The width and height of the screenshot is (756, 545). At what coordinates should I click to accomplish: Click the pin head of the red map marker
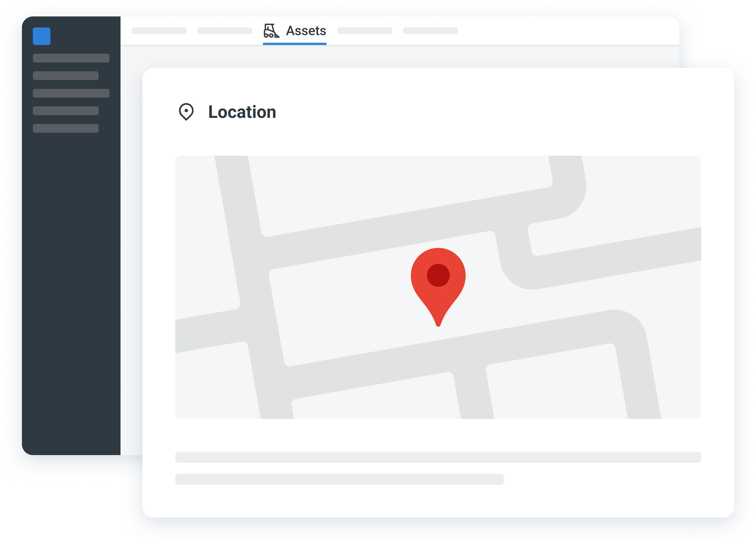point(438,275)
